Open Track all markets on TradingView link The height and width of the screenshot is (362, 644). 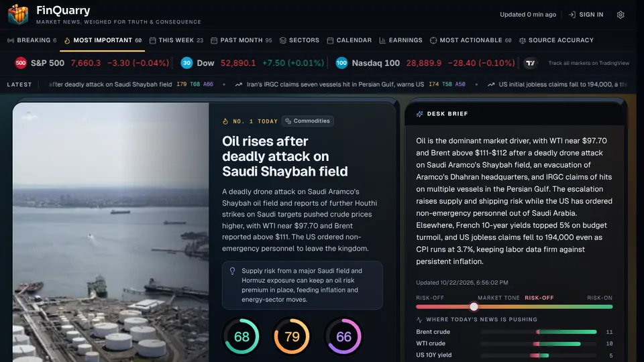coord(588,63)
